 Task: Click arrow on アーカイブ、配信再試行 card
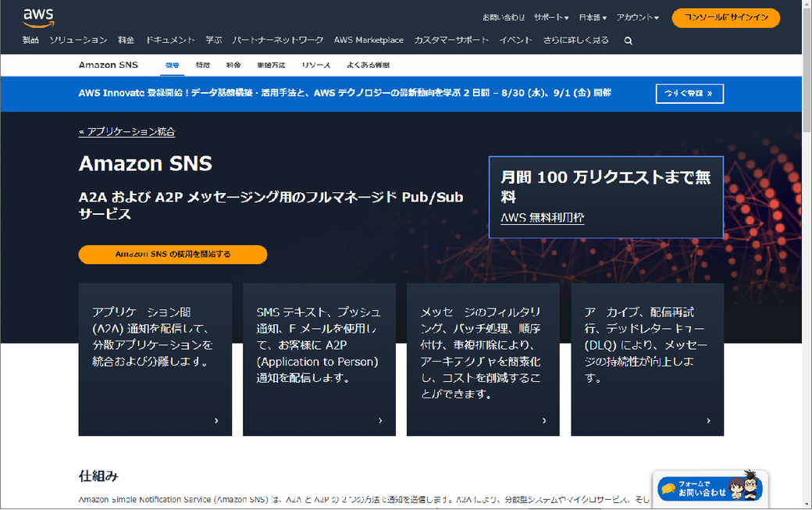pyautogui.click(x=708, y=420)
